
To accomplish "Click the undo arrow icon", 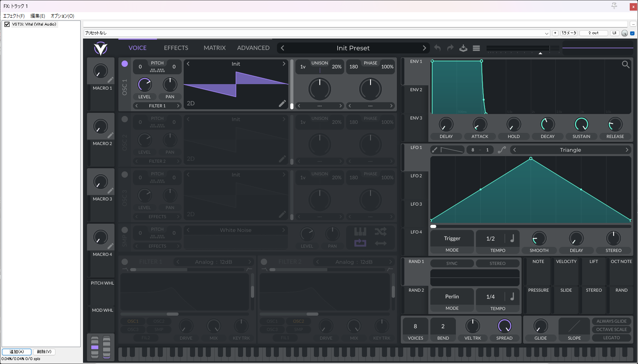I will coord(437,48).
